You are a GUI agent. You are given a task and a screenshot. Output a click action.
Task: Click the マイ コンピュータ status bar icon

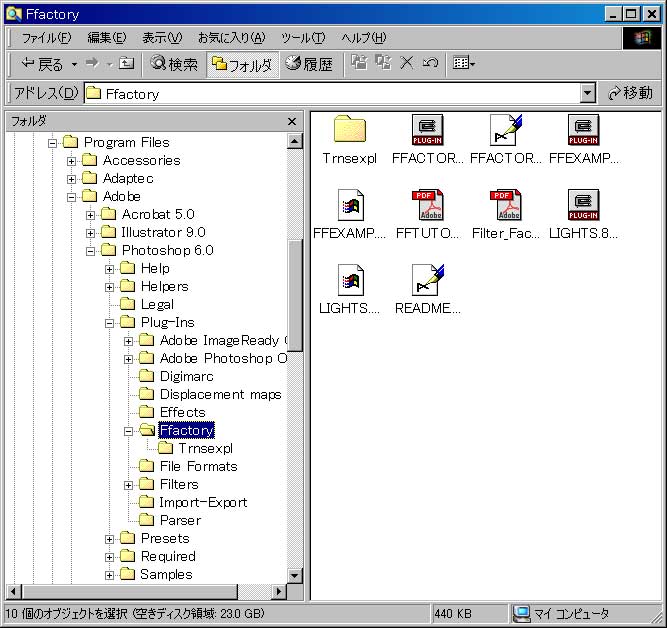point(522,614)
